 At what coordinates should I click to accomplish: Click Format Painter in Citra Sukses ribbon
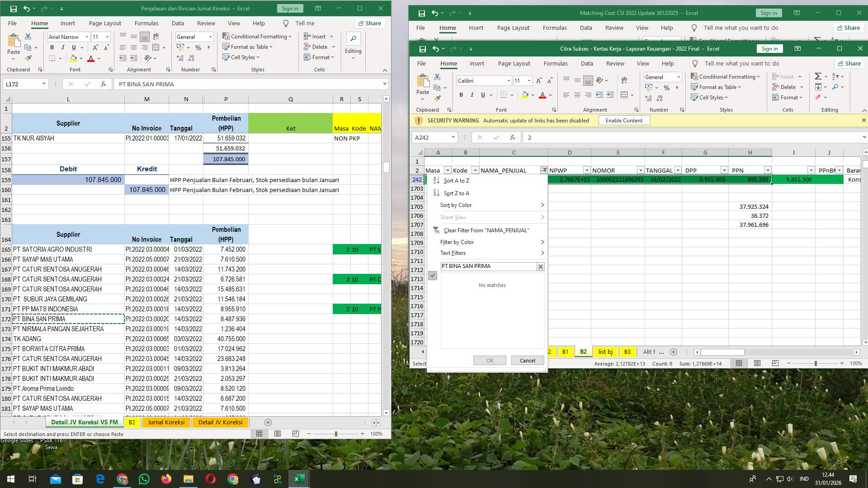pos(437,98)
